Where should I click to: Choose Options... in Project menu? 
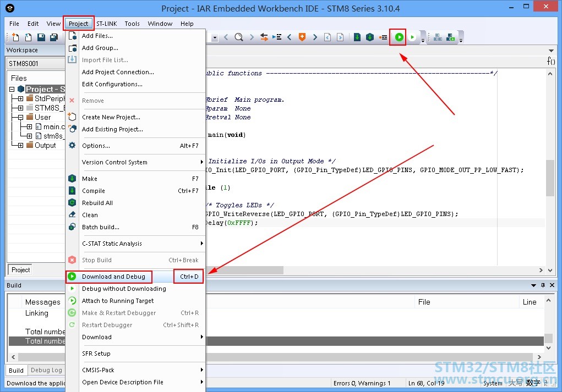135,146
